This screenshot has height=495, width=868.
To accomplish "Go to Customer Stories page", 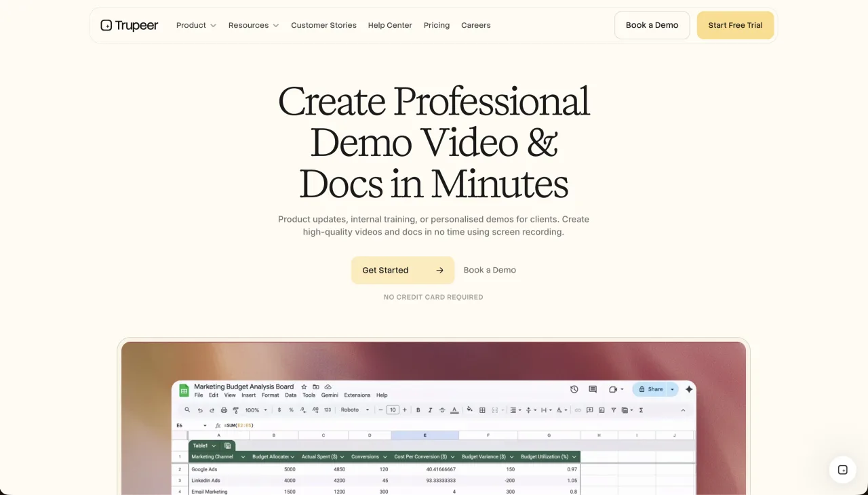I will (323, 25).
